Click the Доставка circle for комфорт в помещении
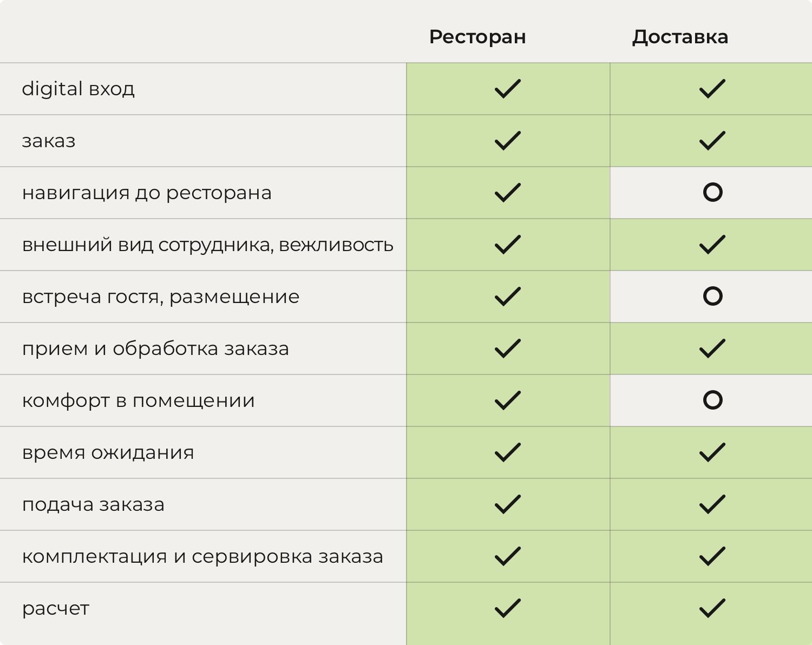The width and height of the screenshot is (812, 645). point(712,400)
